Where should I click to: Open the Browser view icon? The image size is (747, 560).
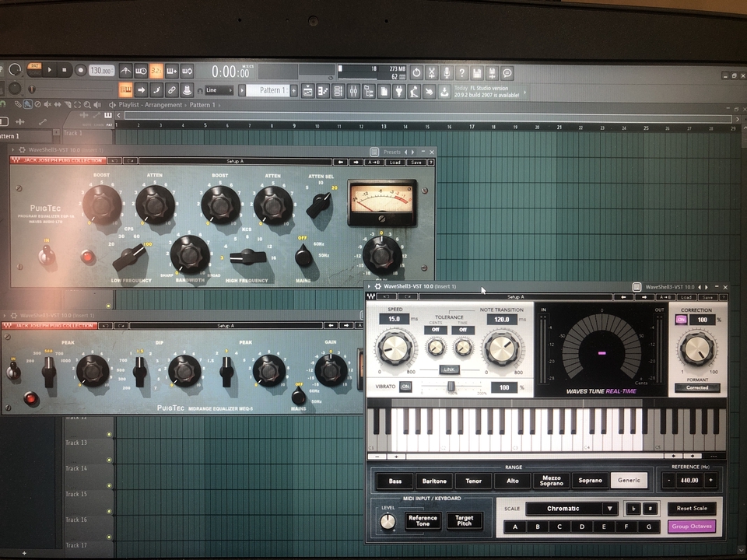[x=369, y=90]
